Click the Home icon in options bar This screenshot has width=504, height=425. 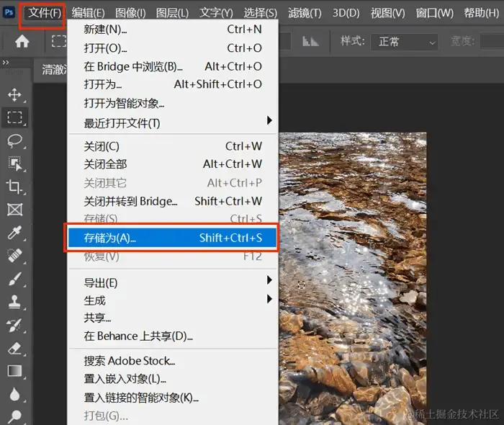[x=22, y=41]
